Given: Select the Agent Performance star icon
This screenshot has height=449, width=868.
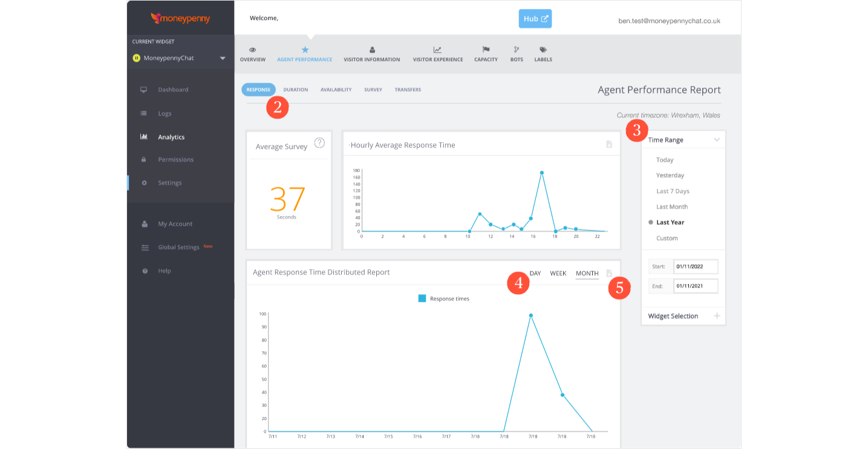Looking at the screenshot, I should pyautogui.click(x=304, y=50).
